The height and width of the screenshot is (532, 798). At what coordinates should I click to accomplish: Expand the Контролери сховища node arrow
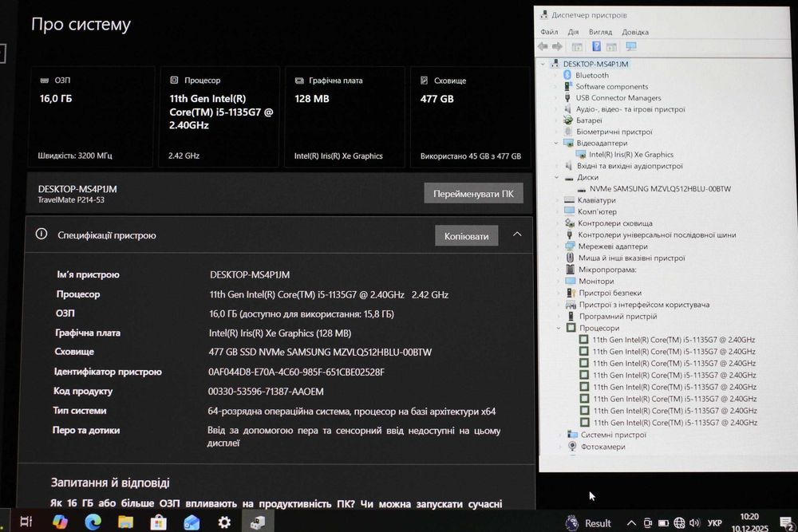[x=558, y=223]
